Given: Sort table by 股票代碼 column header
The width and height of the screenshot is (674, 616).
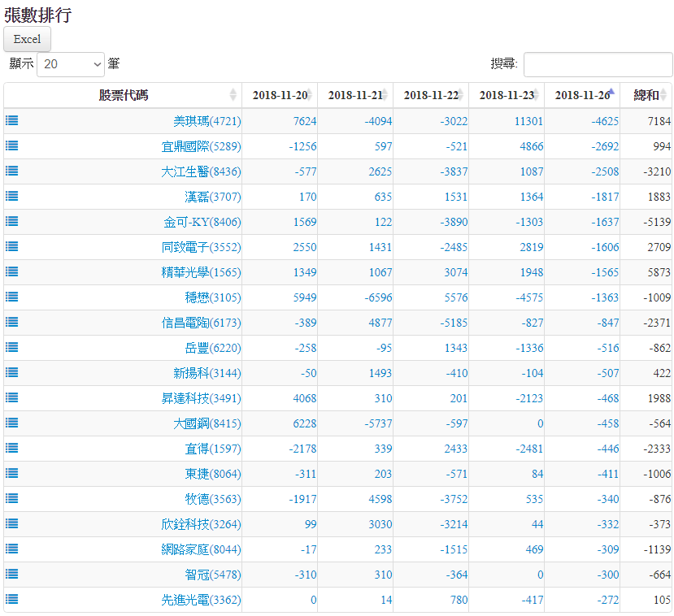Looking at the screenshot, I should (123, 95).
